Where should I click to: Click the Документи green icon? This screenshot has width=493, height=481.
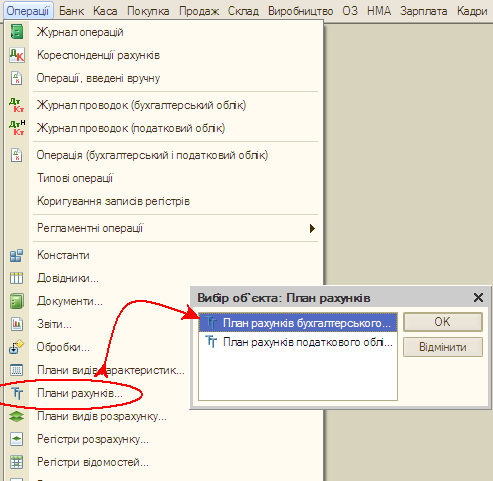(16, 301)
